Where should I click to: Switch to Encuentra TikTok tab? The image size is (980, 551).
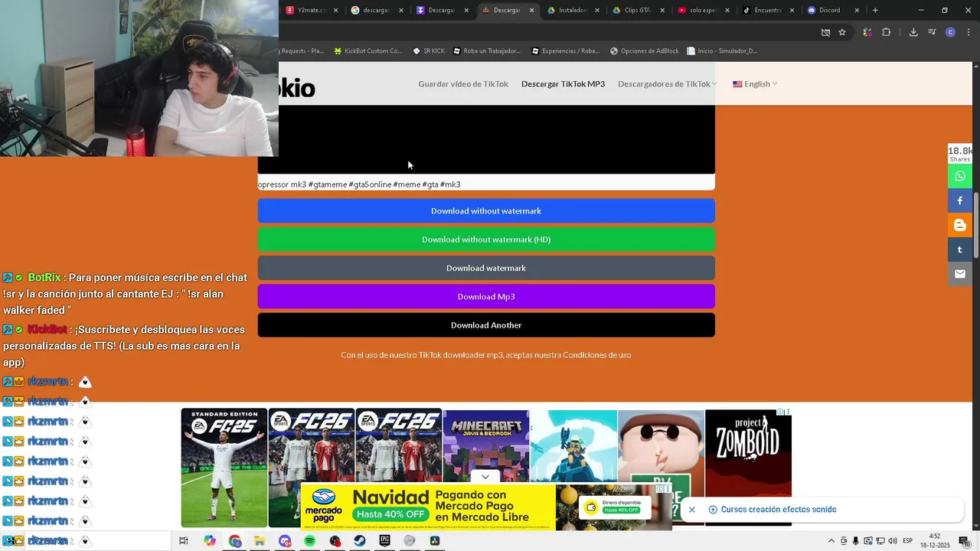click(x=767, y=10)
